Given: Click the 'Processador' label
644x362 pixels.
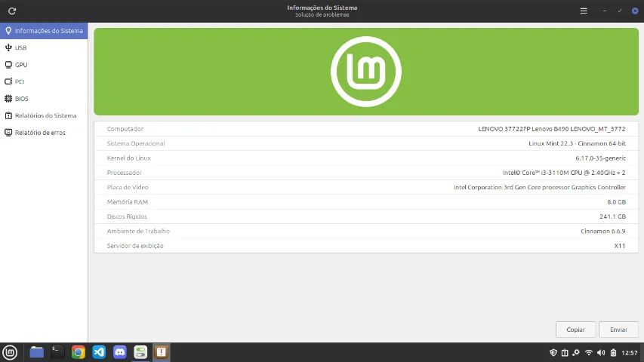Looking at the screenshot, I should [124, 173].
